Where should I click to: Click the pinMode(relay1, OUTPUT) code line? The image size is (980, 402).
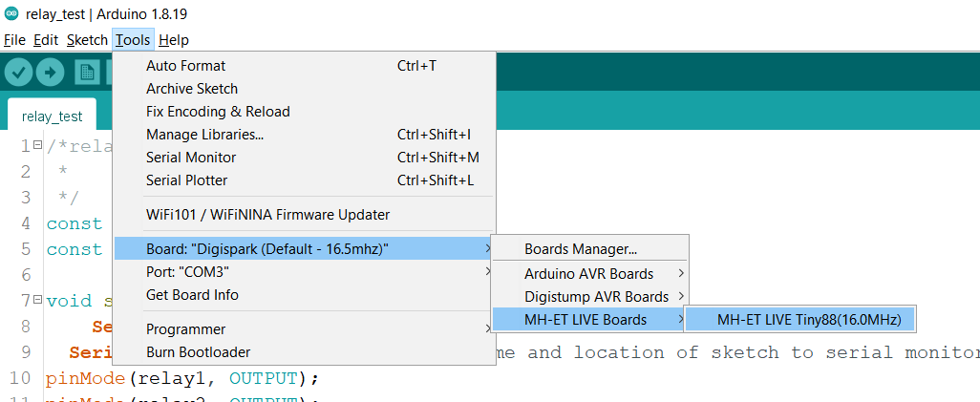[x=182, y=378]
